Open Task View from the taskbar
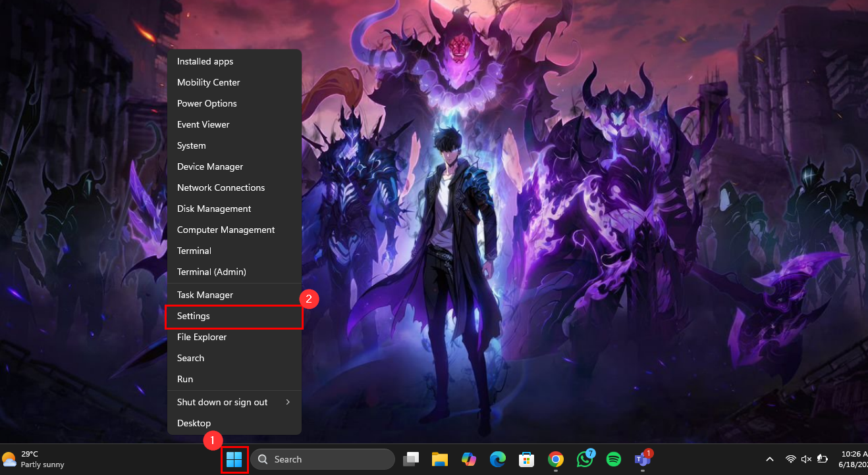Viewport: 868px width, 475px height. click(x=412, y=459)
